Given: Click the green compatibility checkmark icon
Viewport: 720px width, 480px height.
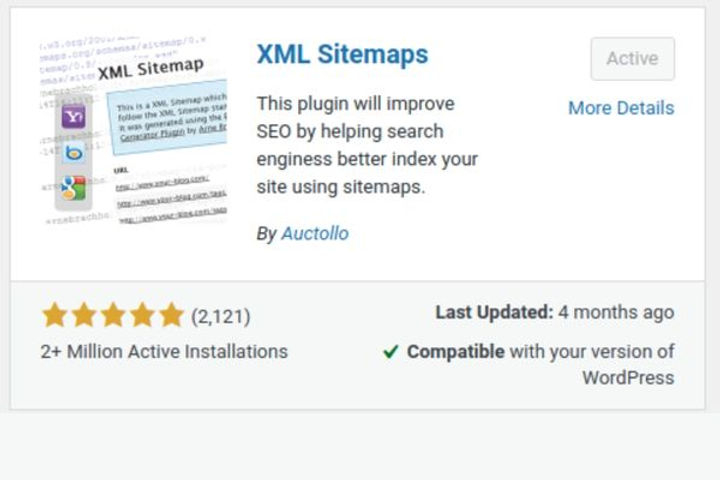Looking at the screenshot, I should pos(390,352).
